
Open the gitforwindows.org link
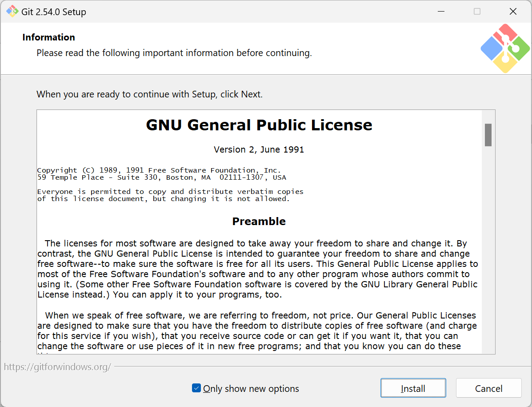coord(57,367)
